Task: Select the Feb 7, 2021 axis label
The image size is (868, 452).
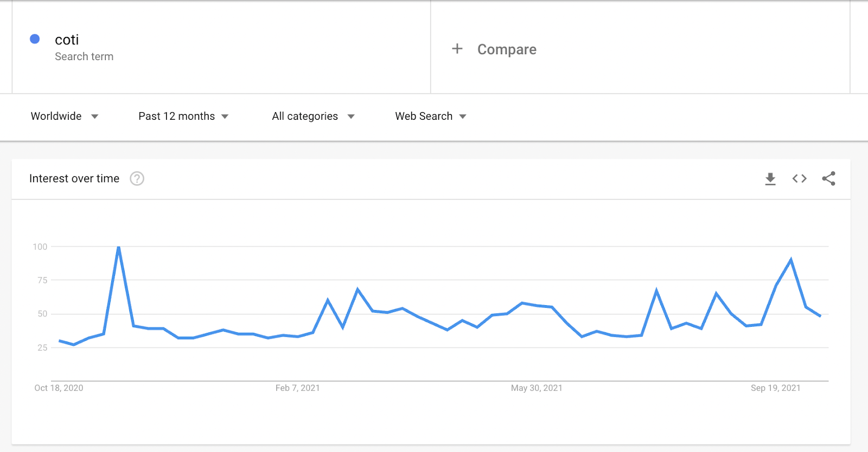Action: 297,388
